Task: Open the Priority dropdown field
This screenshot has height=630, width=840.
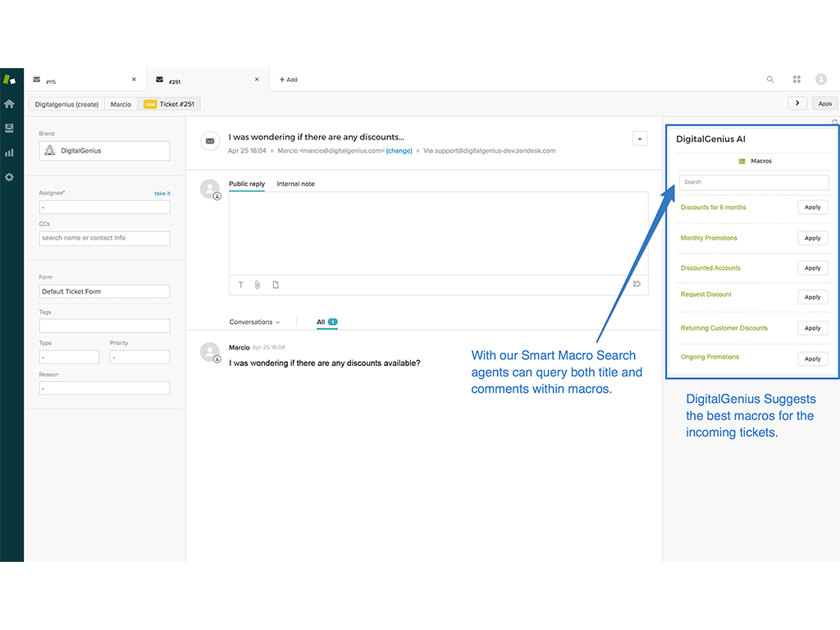Action: click(x=139, y=358)
